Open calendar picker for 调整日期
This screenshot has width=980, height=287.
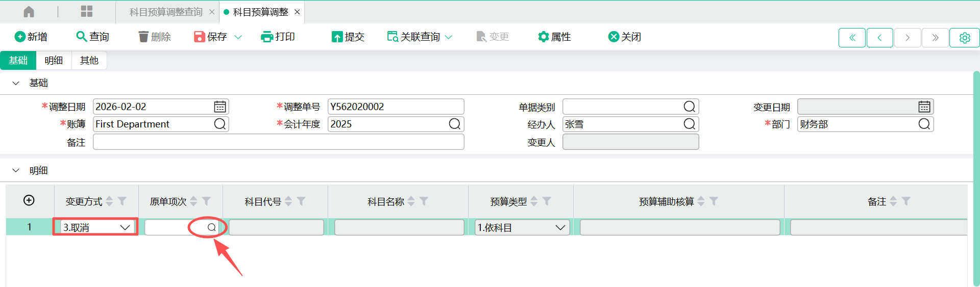pos(220,107)
